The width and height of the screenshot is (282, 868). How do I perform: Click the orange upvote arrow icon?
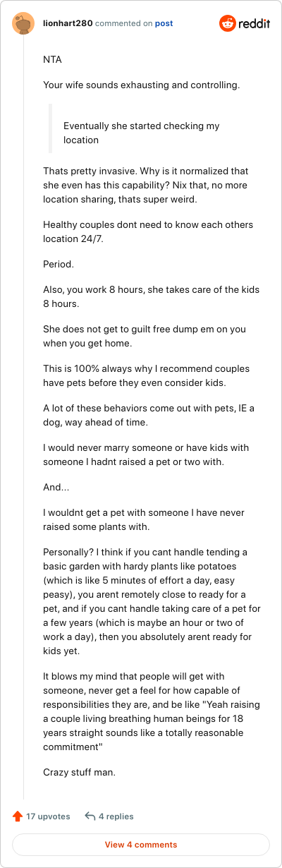pyautogui.click(x=18, y=816)
